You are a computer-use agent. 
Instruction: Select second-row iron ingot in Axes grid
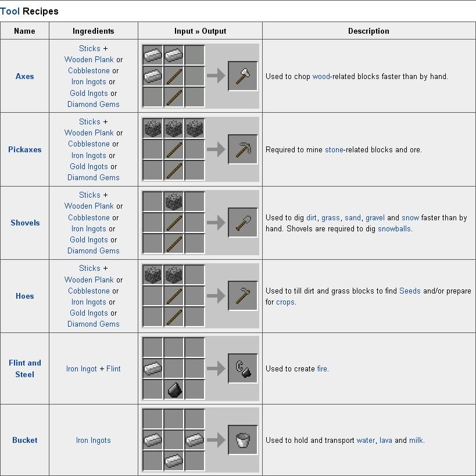click(x=153, y=76)
